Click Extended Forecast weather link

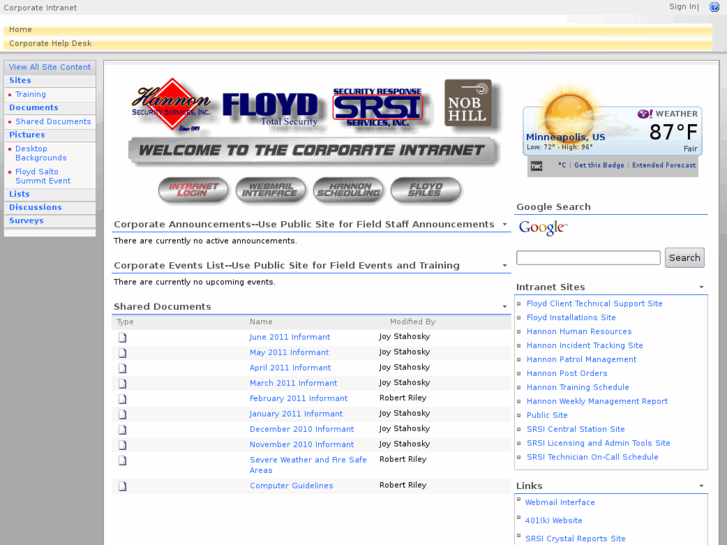click(x=663, y=165)
